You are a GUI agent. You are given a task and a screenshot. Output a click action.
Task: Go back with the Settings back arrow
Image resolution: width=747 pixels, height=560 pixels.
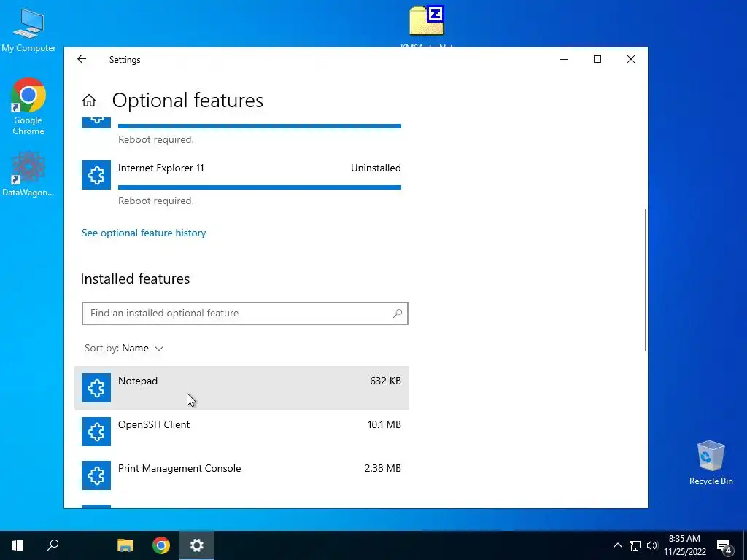click(82, 59)
